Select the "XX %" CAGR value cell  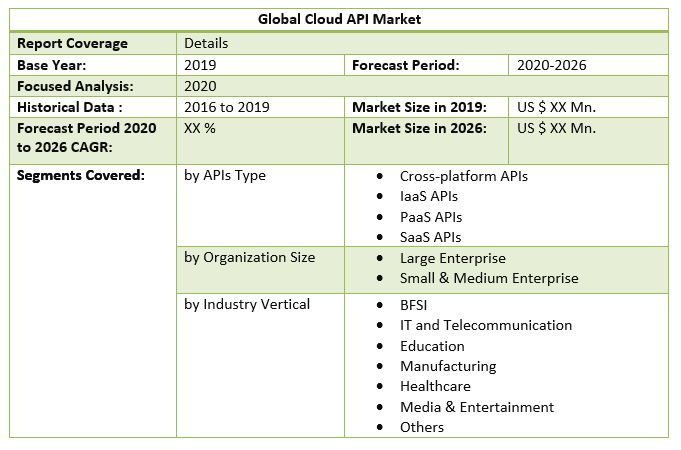pyautogui.click(x=201, y=128)
